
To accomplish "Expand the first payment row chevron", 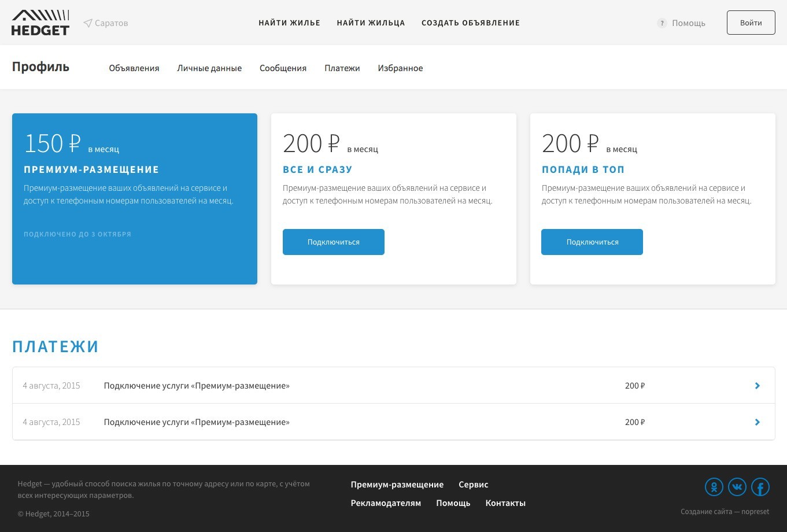I will [x=757, y=386].
